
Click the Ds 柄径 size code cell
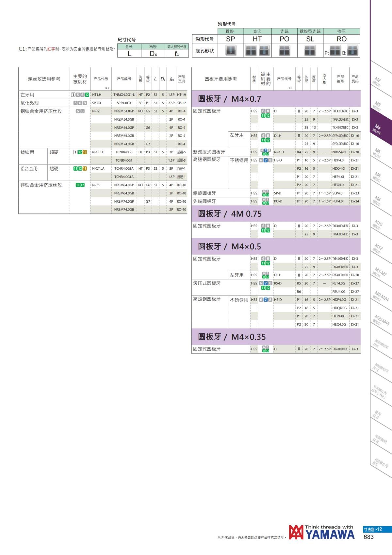(153, 54)
